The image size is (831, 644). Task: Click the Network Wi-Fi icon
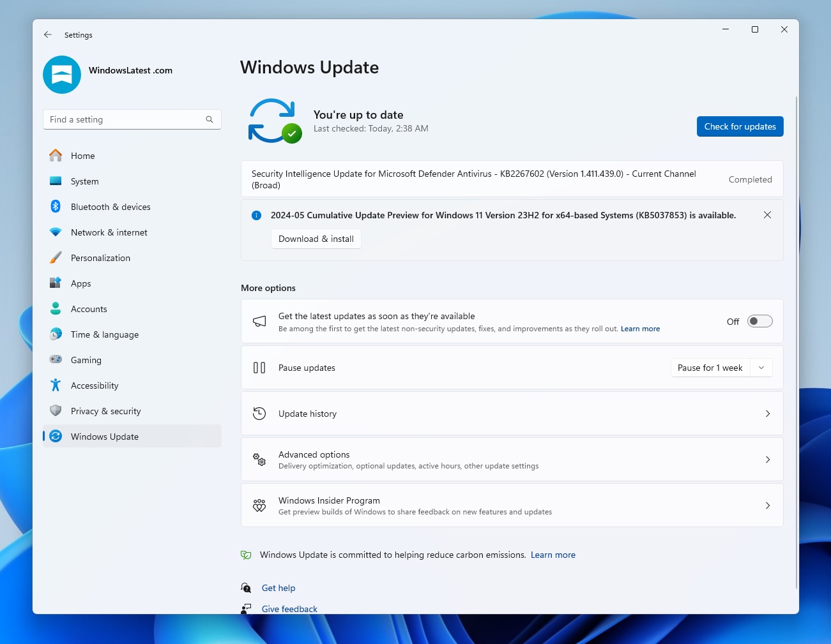pyautogui.click(x=56, y=232)
